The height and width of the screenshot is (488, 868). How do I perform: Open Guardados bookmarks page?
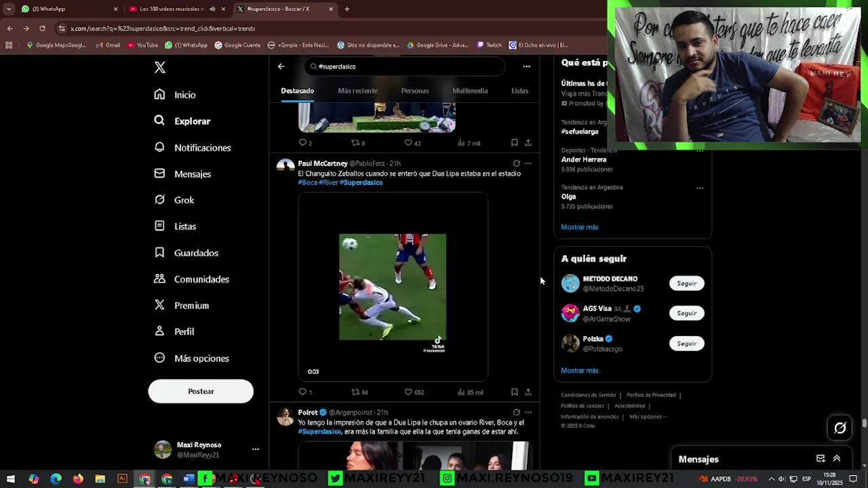tap(186, 253)
